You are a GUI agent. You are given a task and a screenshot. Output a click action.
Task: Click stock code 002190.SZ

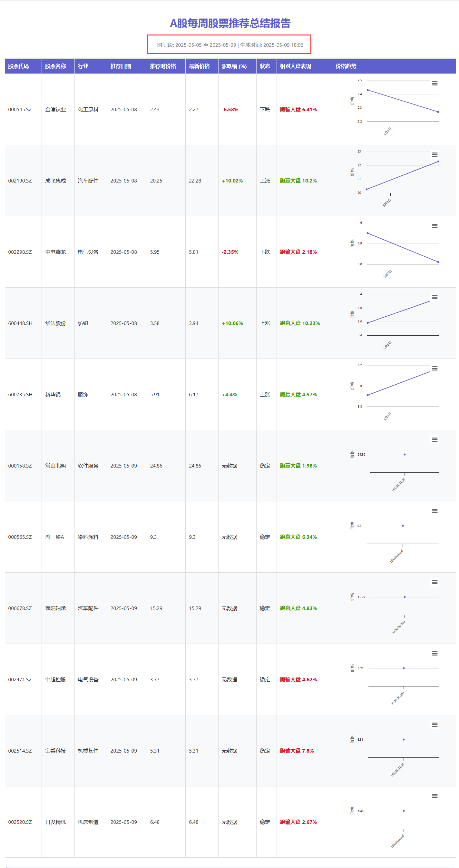click(x=20, y=181)
